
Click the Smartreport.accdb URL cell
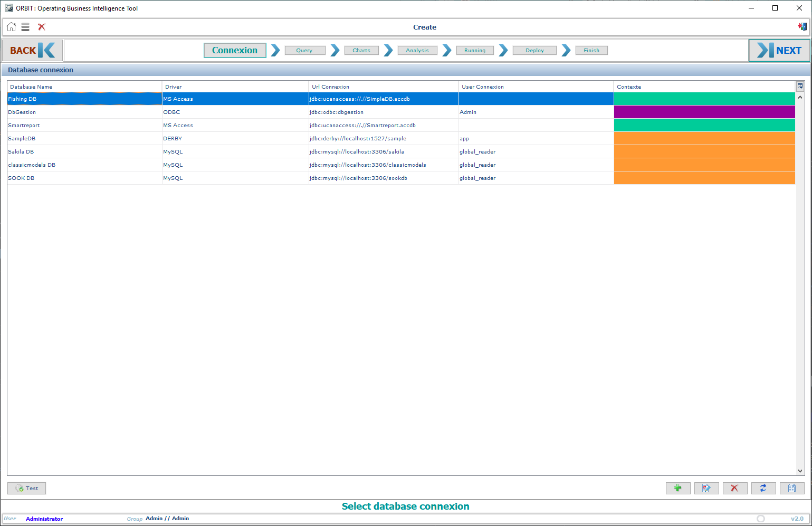384,125
